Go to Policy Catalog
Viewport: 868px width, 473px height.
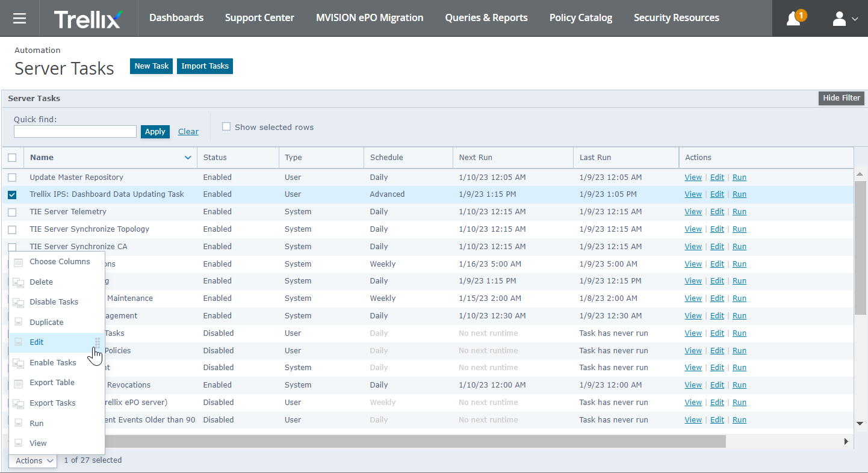pos(581,18)
